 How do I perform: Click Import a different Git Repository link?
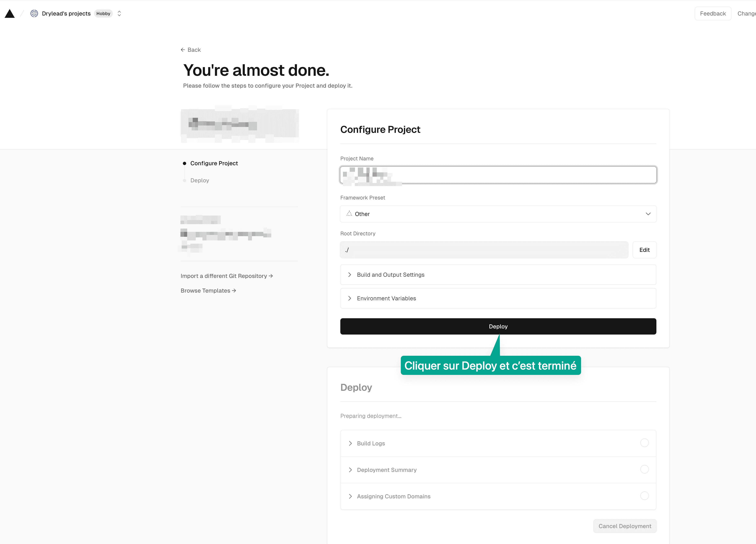[227, 276]
